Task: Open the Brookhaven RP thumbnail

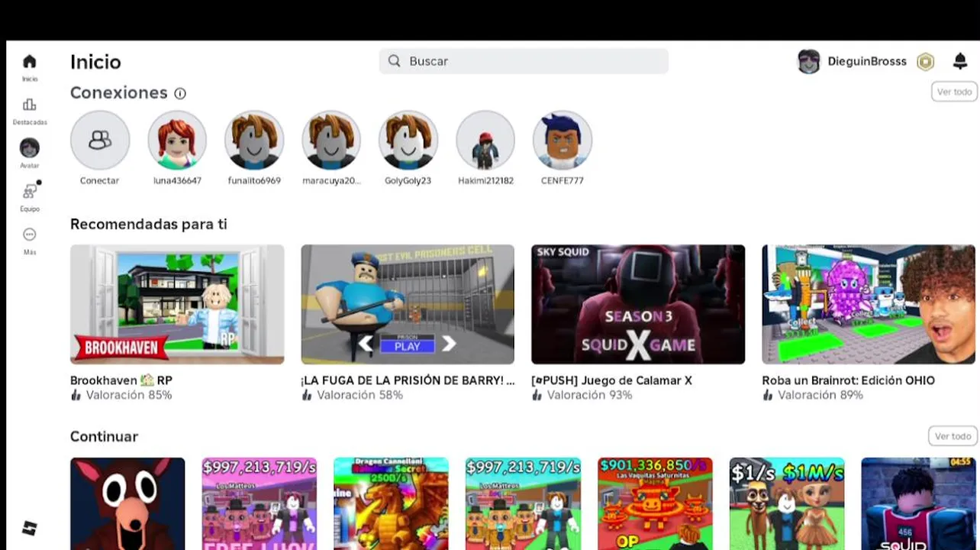Action: [177, 304]
